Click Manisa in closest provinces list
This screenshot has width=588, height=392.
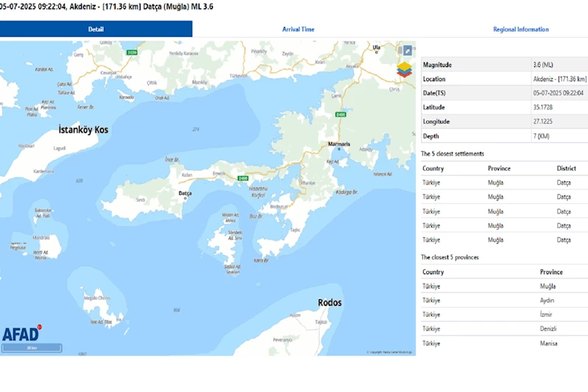(x=548, y=343)
